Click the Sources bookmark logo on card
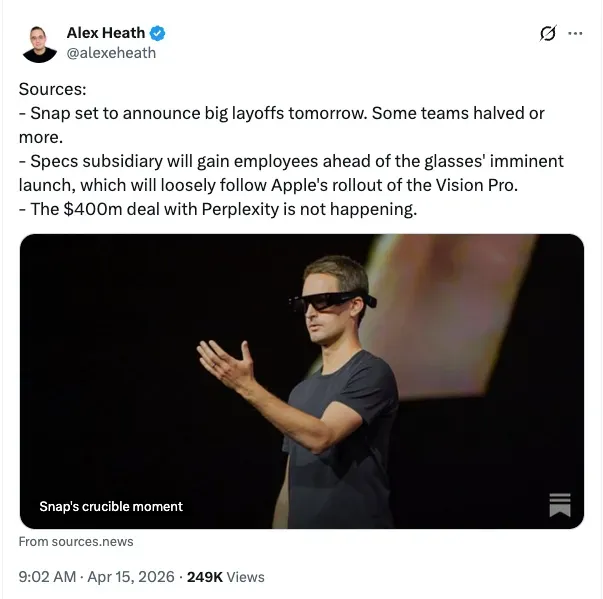The width and height of the screenshot is (603, 599). point(560,505)
